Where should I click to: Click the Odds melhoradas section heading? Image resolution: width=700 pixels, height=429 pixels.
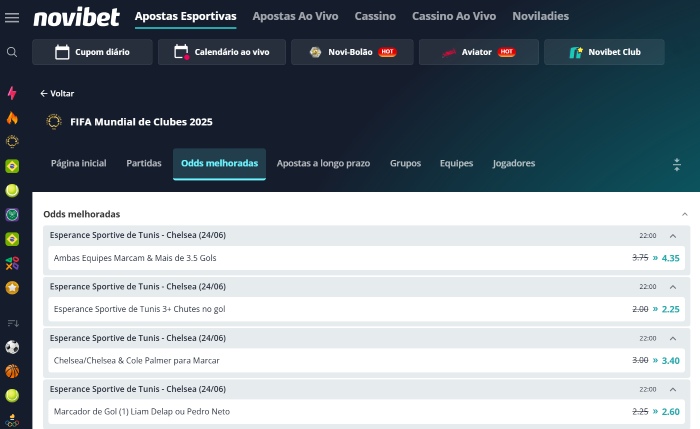coord(82,214)
